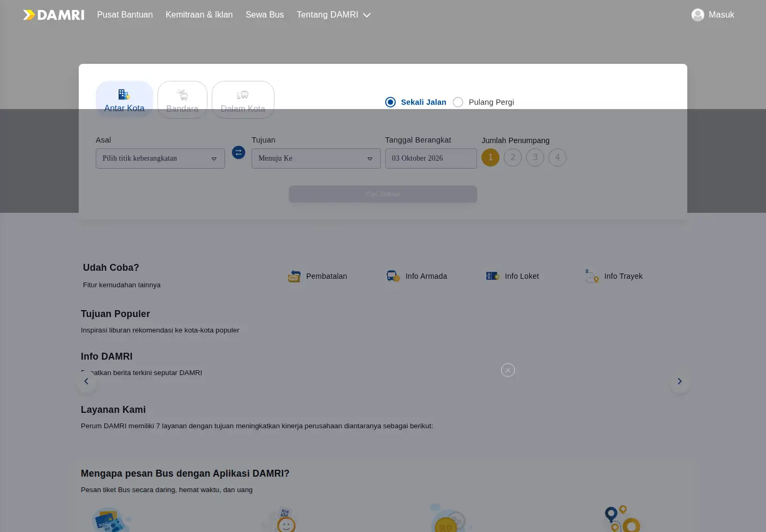Open the user avatar icon beside Masuk
The width and height of the screenshot is (766, 532).
click(x=698, y=15)
